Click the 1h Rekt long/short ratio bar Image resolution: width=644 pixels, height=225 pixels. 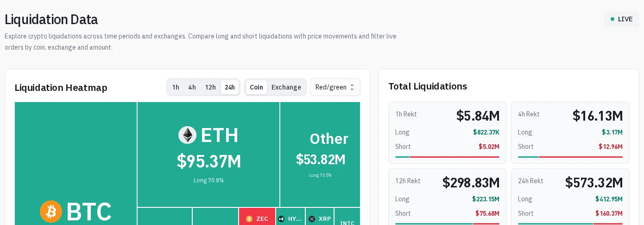click(x=447, y=157)
